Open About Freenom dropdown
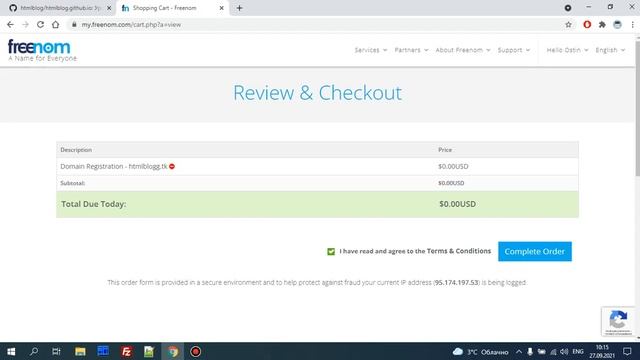 point(463,50)
